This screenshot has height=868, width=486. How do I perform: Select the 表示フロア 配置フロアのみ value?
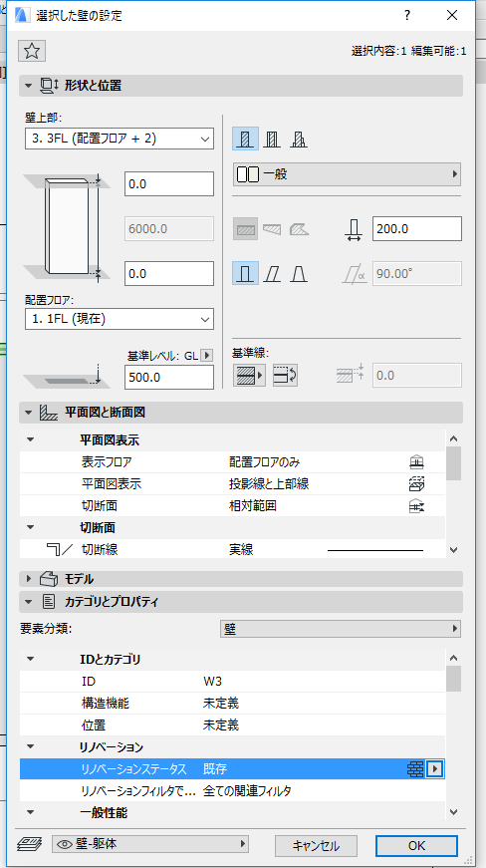click(264, 461)
